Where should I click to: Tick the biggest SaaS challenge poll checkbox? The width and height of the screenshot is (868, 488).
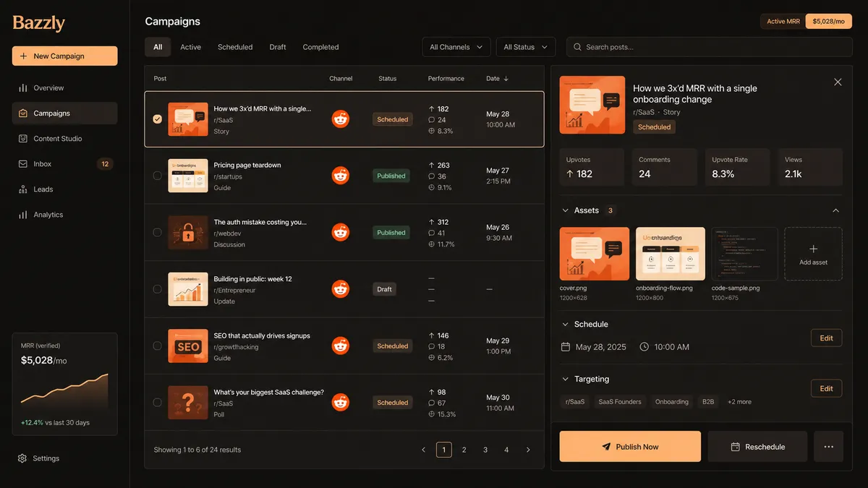[x=157, y=402]
